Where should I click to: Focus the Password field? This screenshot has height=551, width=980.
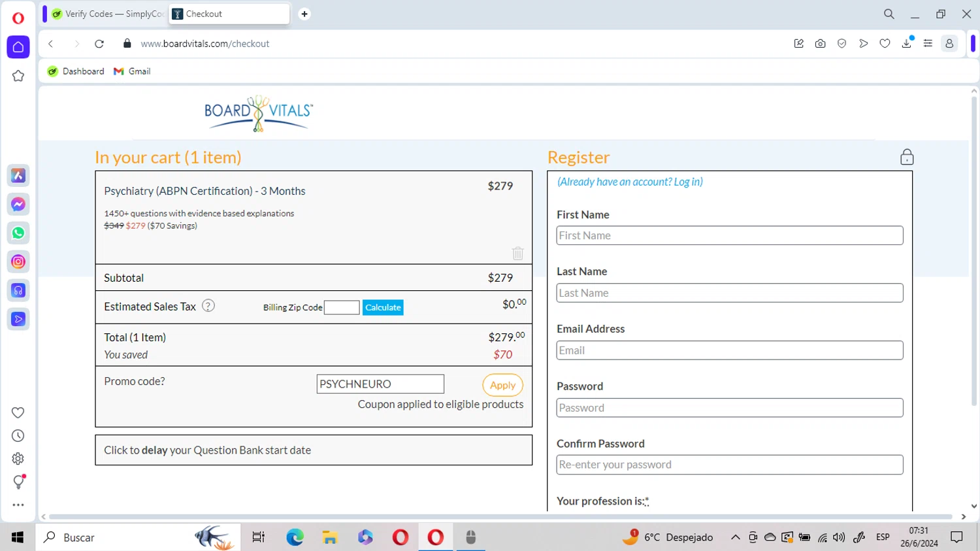coord(730,408)
